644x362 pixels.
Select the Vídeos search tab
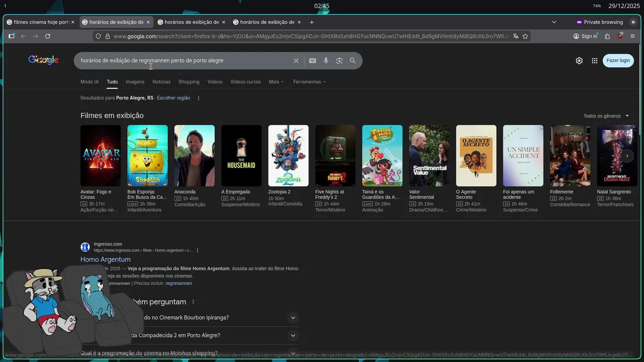tap(215, 81)
